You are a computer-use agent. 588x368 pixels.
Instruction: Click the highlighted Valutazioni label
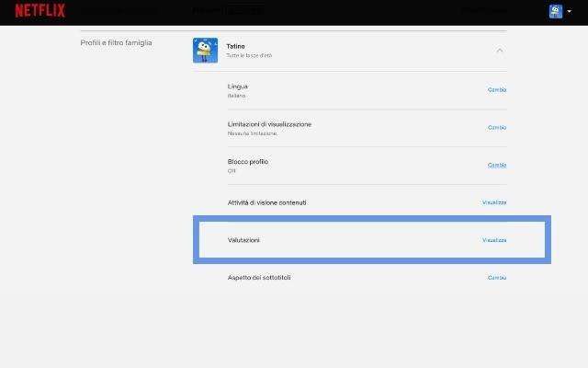tap(243, 240)
